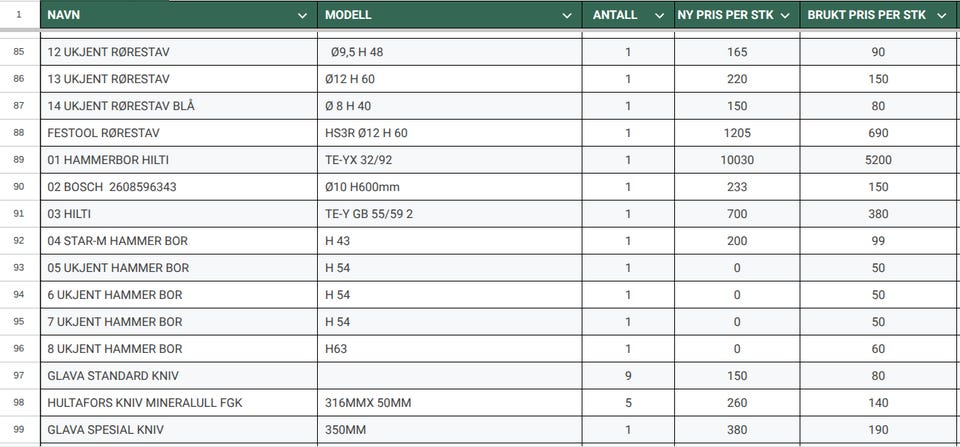Viewport: 960px width, 447px height.
Task: Select quantity cell showing 9
Action: (628, 375)
